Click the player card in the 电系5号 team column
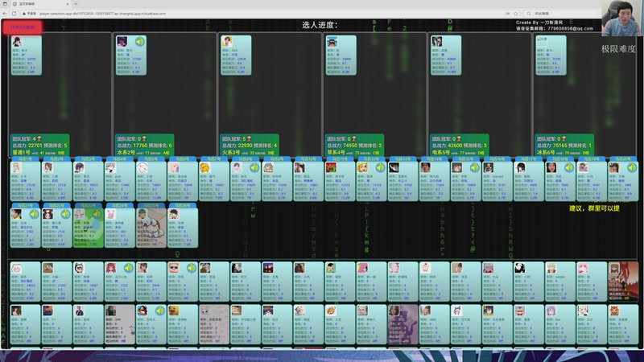This screenshot has height=362, width=644. [446, 55]
